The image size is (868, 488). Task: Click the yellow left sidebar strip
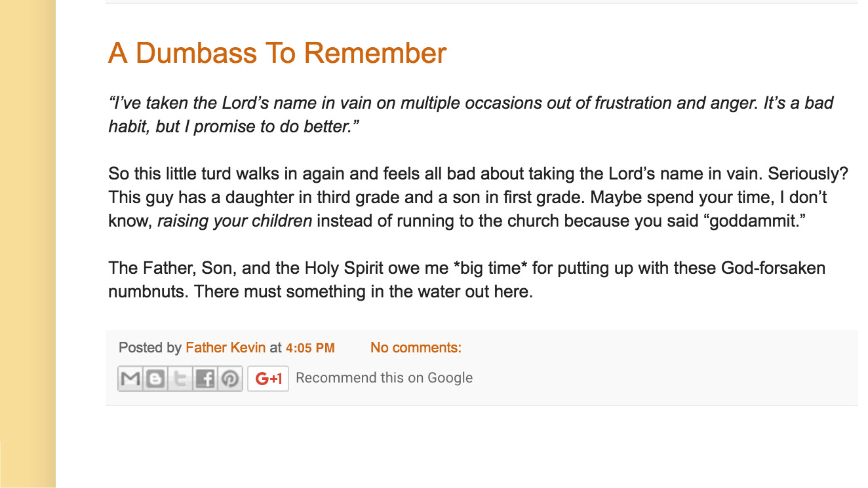pos(28,244)
